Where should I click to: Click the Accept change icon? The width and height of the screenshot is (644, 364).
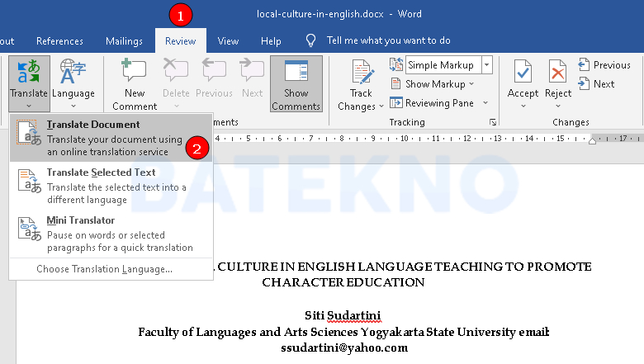pyautogui.click(x=523, y=72)
